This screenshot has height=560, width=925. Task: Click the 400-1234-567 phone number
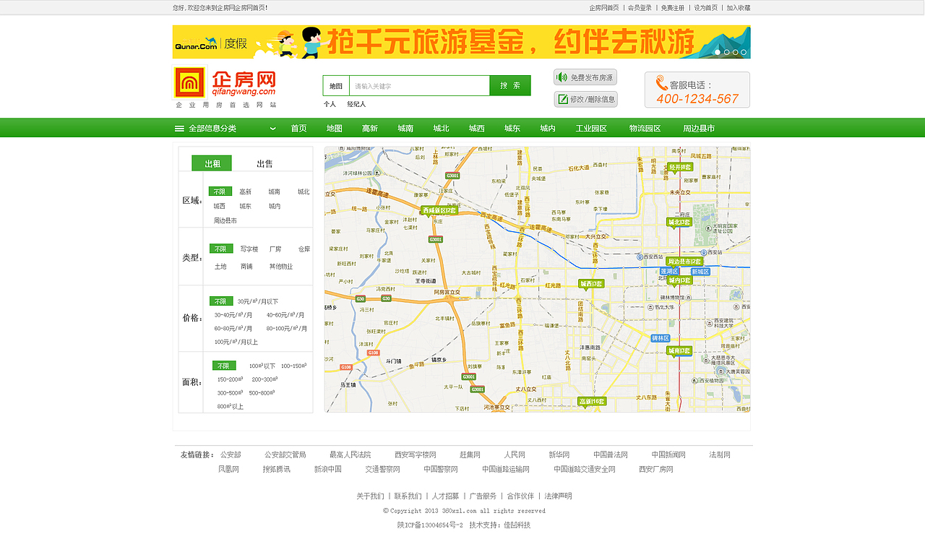point(697,99)
